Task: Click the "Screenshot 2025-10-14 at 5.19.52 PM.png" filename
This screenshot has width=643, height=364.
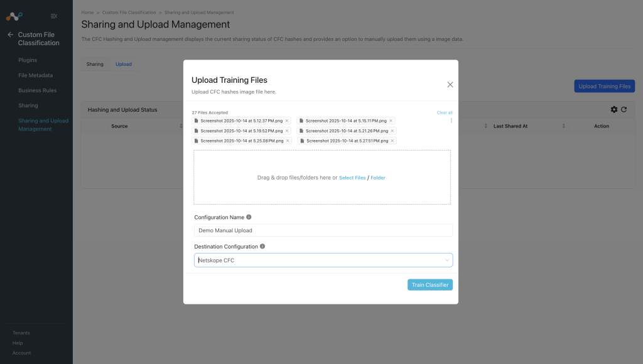Action: point(242,131)
